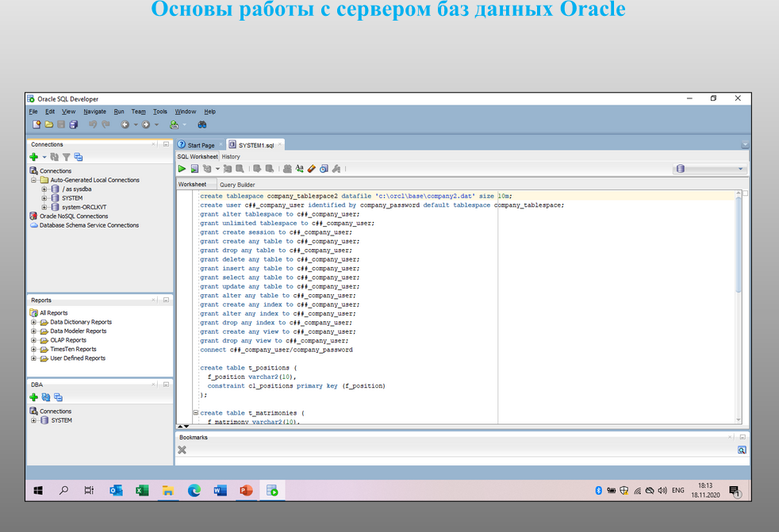Click the Unshared SQL Worksheet icon

(287, 169)
